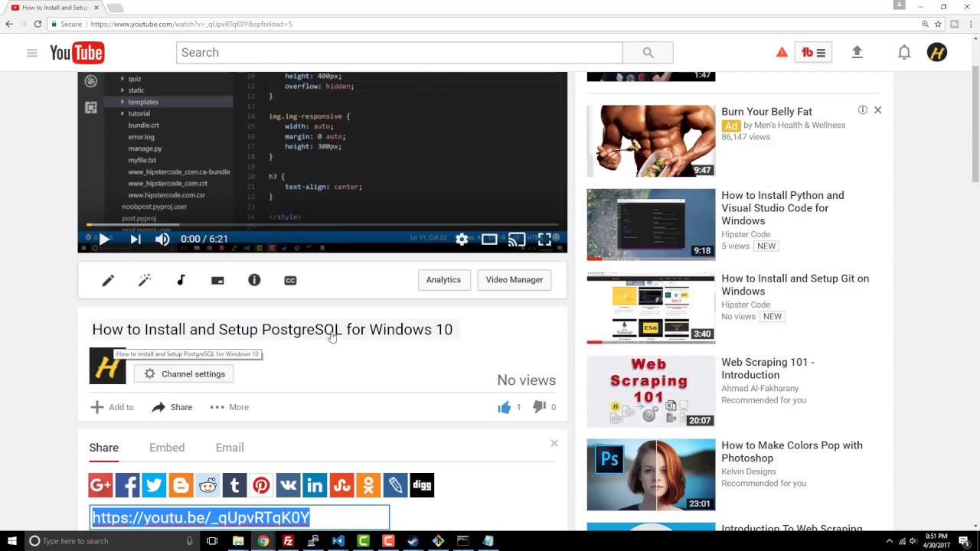Open How to Install Python and Visual Studio Code
The height and width of the screenshot is (551, 980).
point(782,208)
